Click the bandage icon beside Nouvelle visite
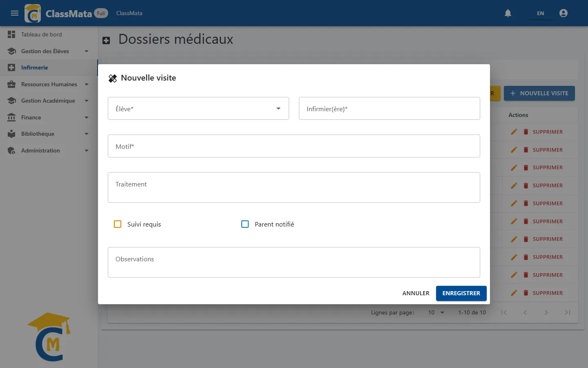Screen dimensions: 588x368 [x=113, y=78]
